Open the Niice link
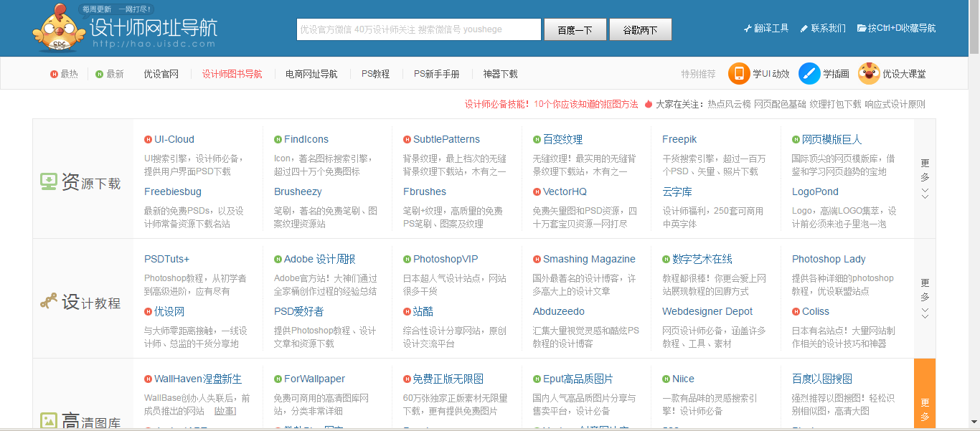Viewport: 980px width, 431px height. coord(683,379)
